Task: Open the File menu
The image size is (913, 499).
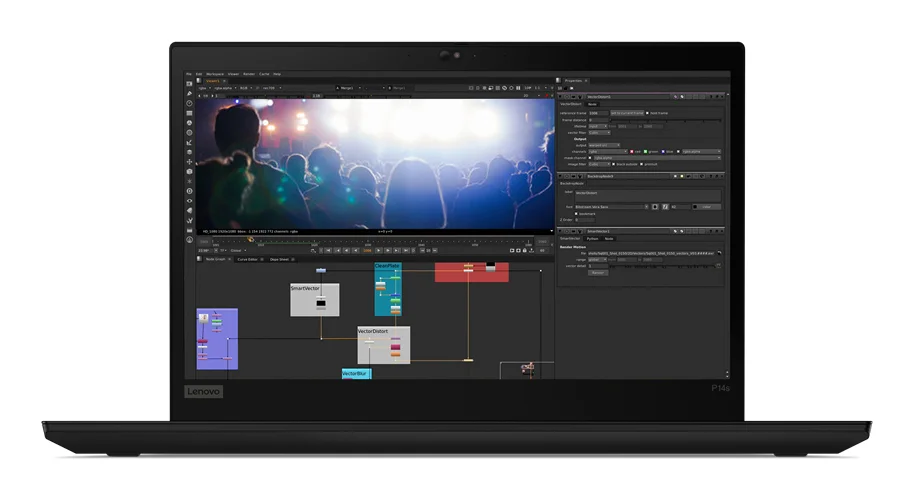Action: [189, 74]
